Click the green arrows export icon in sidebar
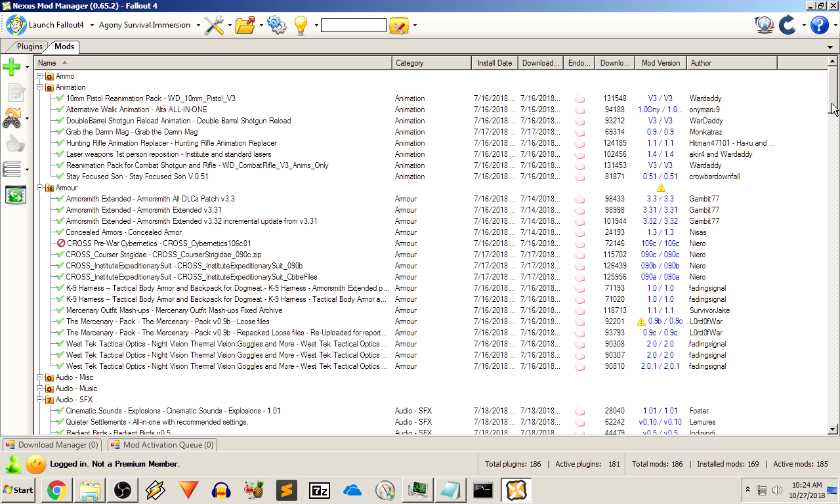This screenshot has width=840, height=504. [15, 195]
